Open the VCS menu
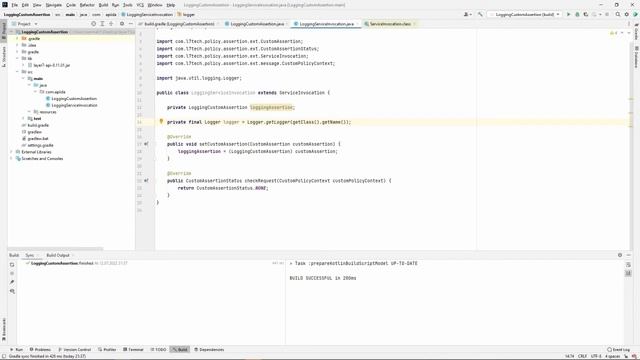Screen dimensions: 640x360 [x=140, y=5]
